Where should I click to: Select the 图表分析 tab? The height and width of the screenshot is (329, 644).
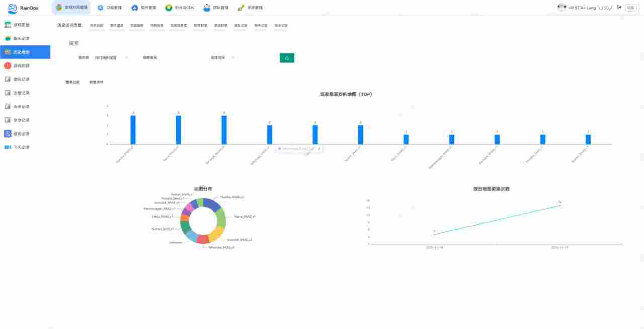[72, 82]
